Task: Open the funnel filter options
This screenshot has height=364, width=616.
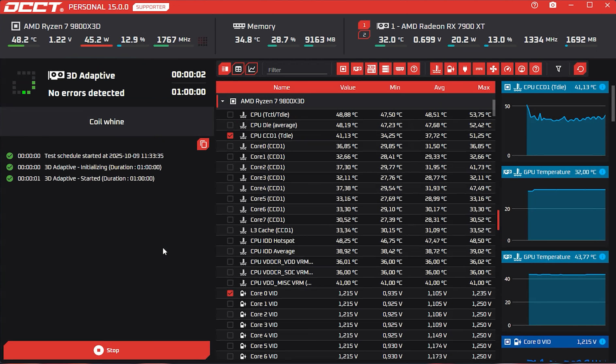Action: coord(558,69)
